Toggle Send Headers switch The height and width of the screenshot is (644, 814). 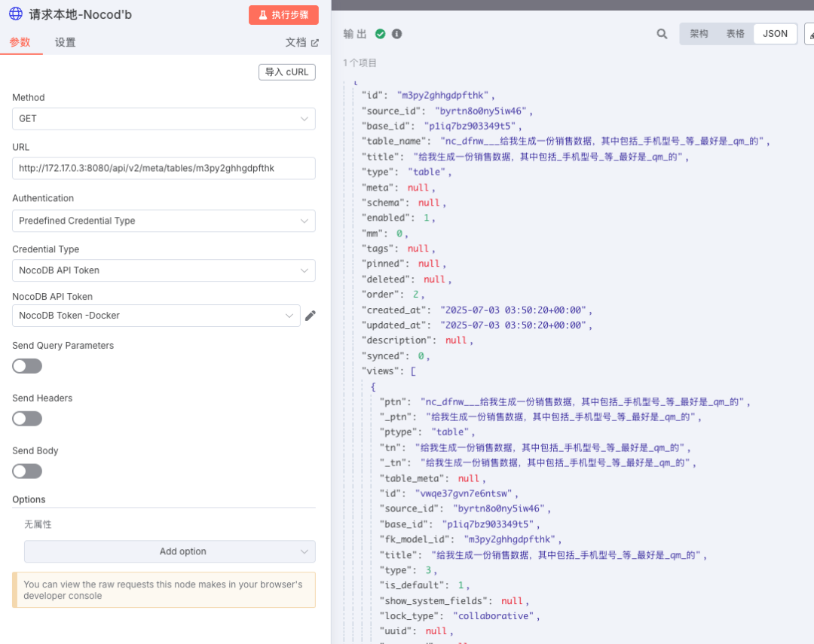[27, 418]
